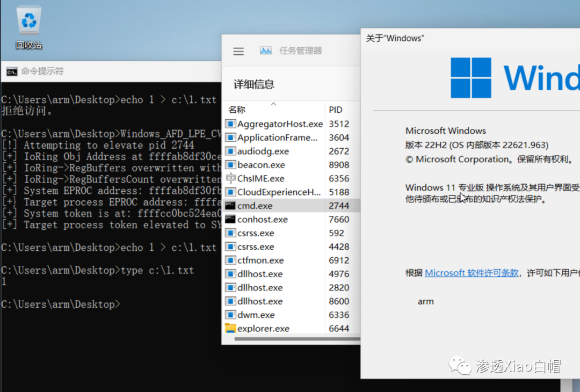580x392 pixels.
Task: Open the Task Manager hamburger menu
Action: pos(238,51)
